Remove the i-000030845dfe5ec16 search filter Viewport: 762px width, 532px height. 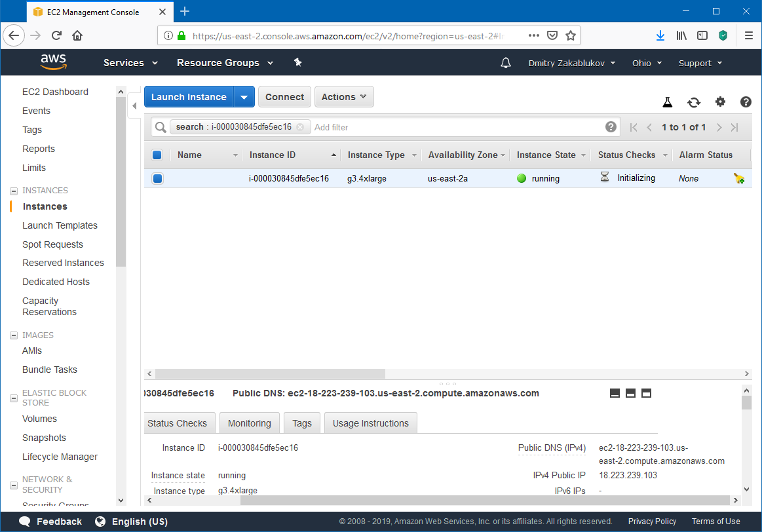tap(300, 127)
